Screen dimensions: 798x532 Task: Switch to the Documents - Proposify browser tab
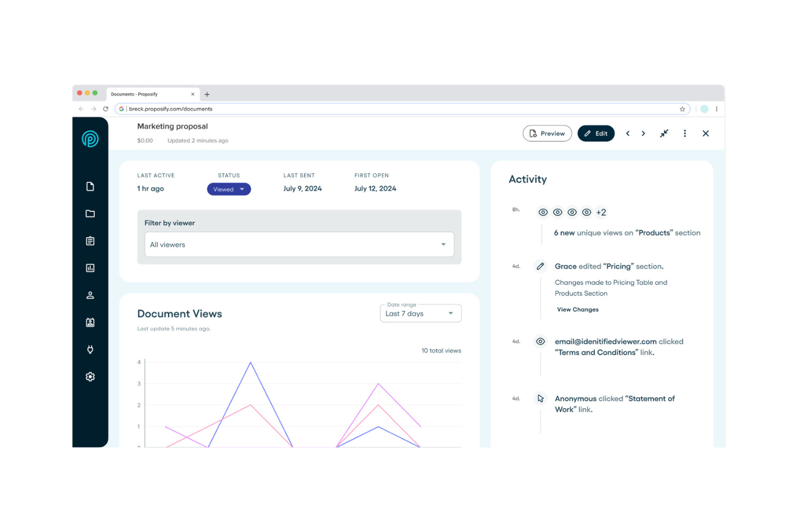tap(146, 94)
